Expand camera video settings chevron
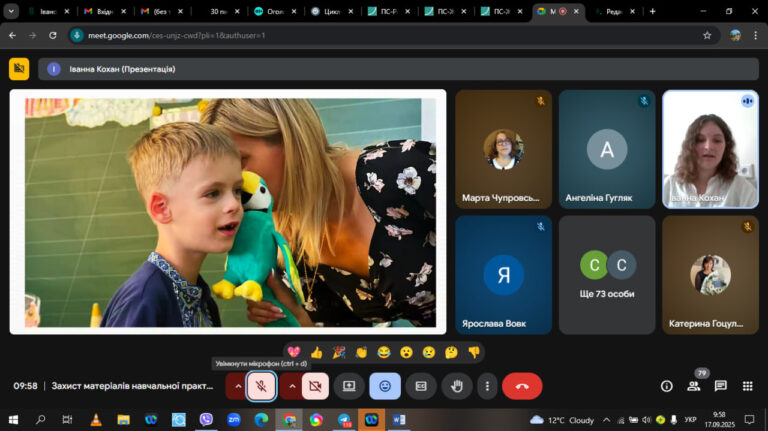768x431 pixels. coord(292,386)
